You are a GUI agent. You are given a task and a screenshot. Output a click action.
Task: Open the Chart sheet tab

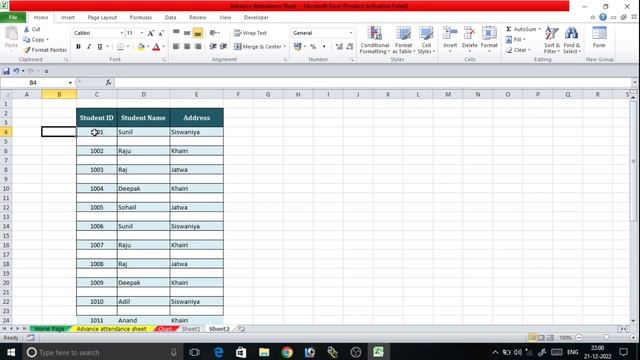(165, 329)
